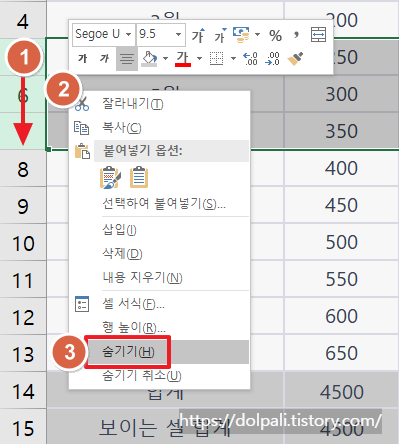Activate the format painter brush
The width and height of the screenshot is (399, 444).
tap(295, 59)
